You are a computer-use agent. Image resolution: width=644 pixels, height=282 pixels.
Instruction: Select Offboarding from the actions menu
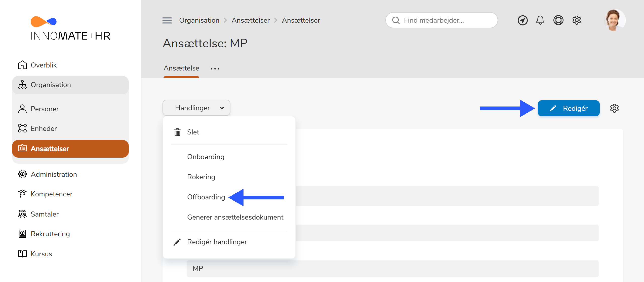coord(206,197)
